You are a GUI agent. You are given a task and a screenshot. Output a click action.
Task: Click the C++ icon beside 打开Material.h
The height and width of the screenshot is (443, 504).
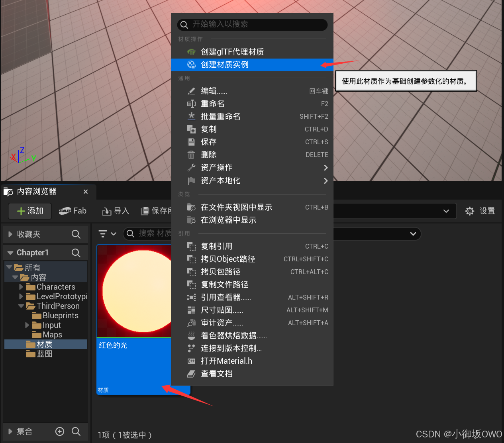click(x=192, y=361)
